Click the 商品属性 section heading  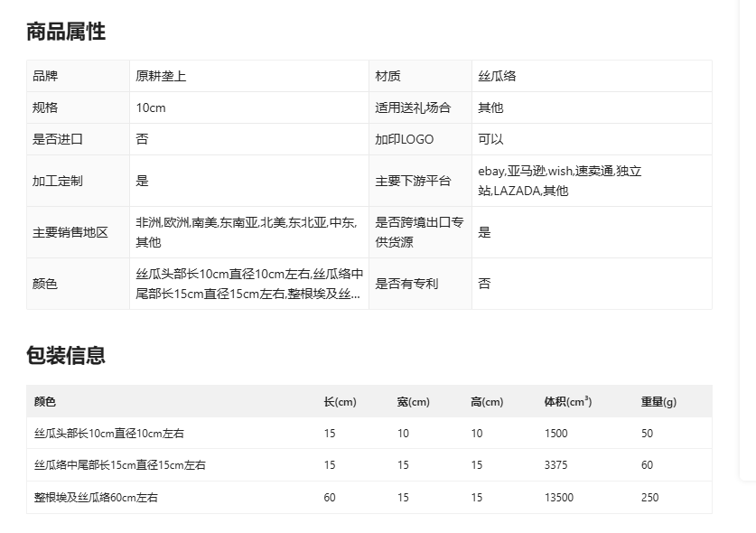point(66,32)
